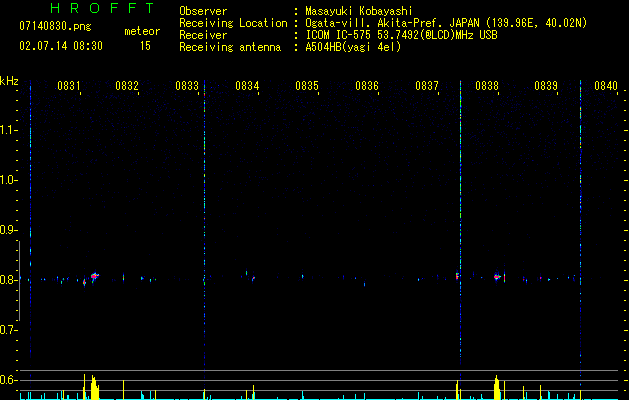Click the 0.6 frequency axis label
The height and width of the screenshot is (400, 629).
9,380
